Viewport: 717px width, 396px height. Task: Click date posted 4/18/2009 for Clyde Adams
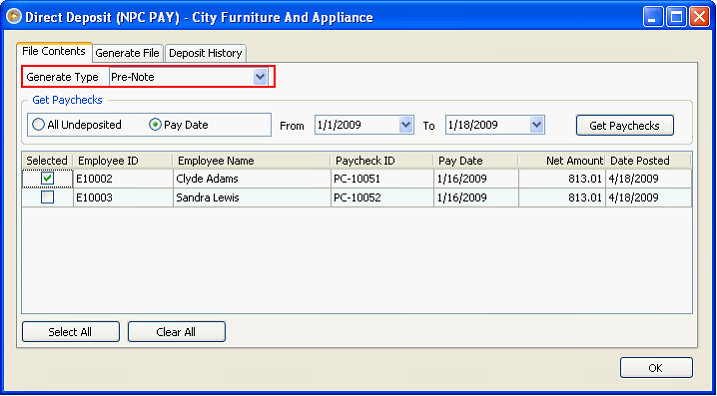(x=648, y=179)
